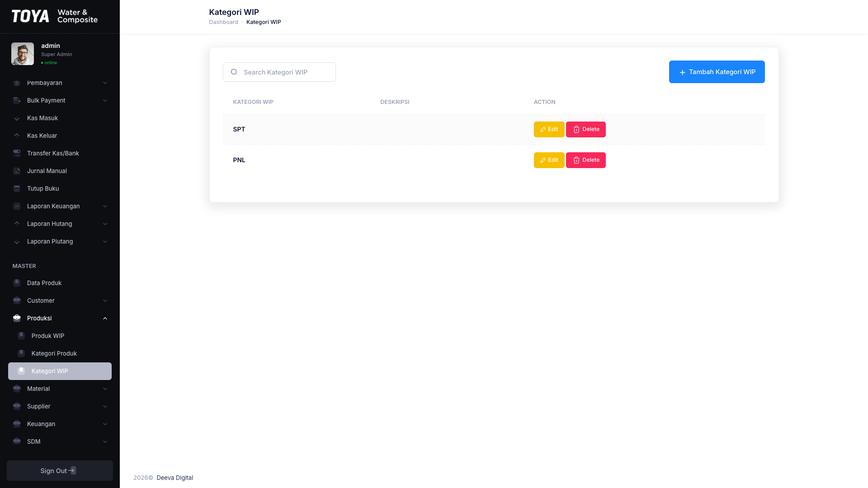868x488 pixels.
Task: Click the Data Produk icon
Action: click(x=17, y=283)
